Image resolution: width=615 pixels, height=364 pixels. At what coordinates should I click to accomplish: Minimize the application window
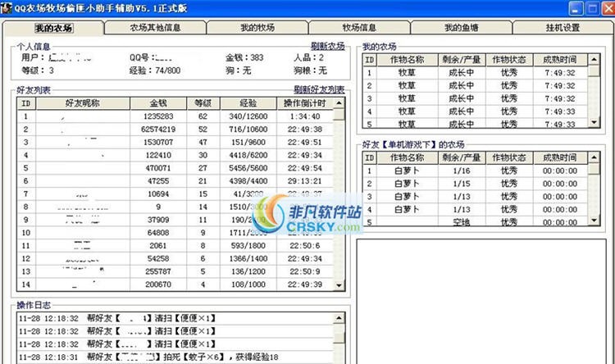[x=576, y=8]
